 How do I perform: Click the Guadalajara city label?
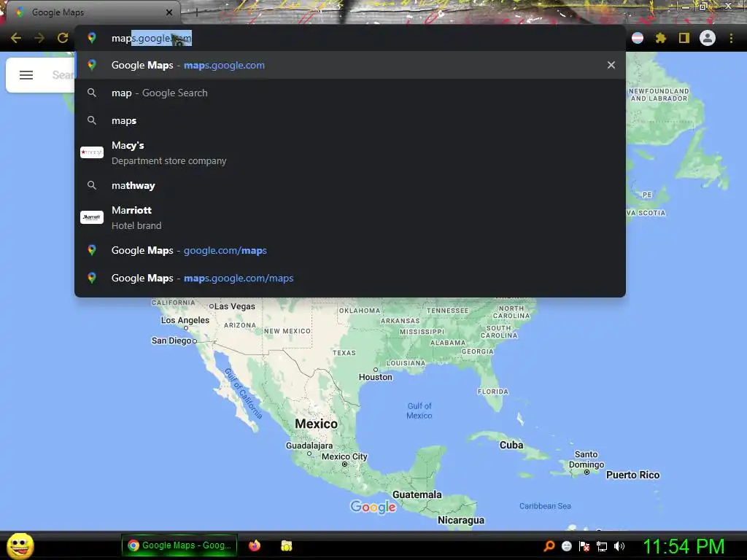pos(309,446)
